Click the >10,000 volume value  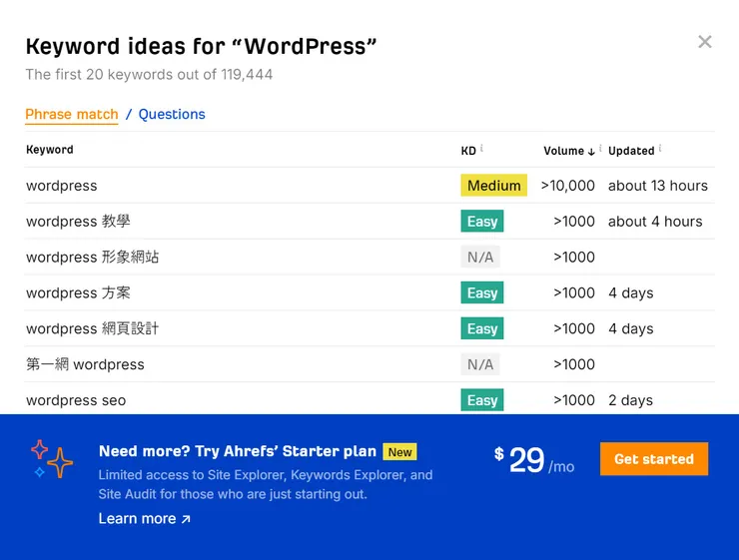pos(568,186)
